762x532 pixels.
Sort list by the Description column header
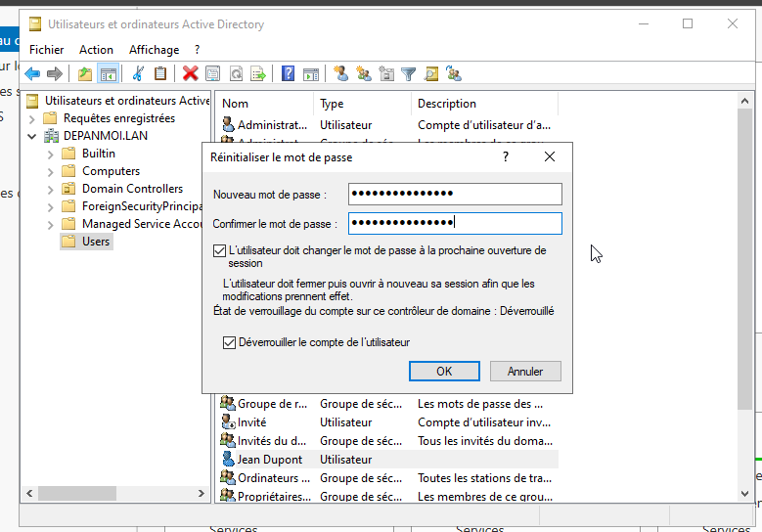(485, 104)
